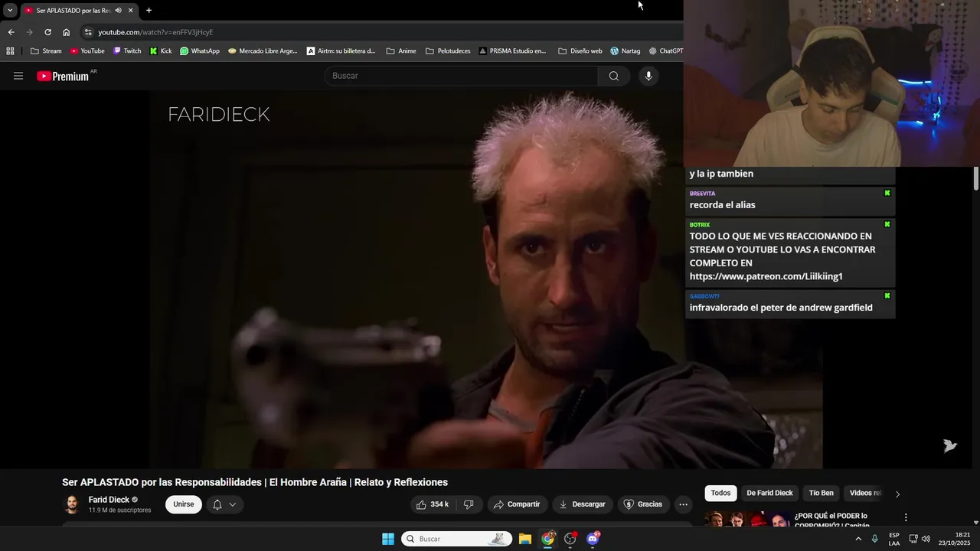Go back with the browser back arrow
This screenshot has height=551, width=980.
pyautogui.click(x=11, y=32)
